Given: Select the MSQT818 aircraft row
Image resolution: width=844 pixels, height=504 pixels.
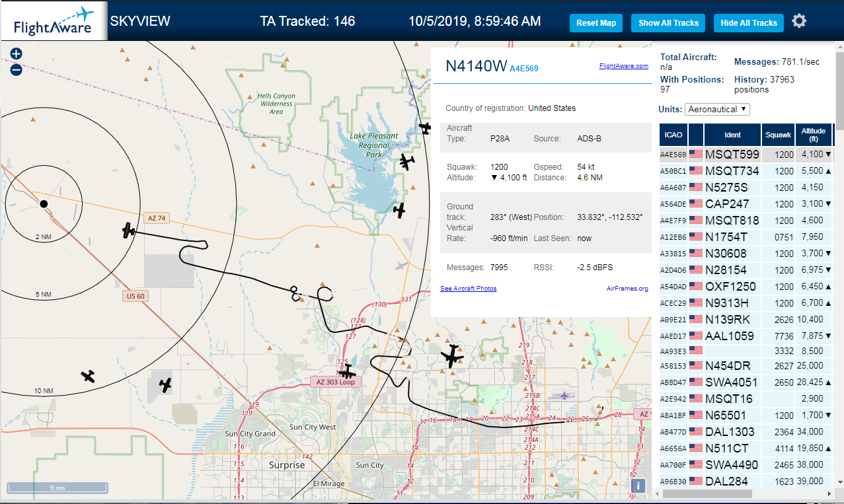Looking at the screenshot, I should (746, 221).
